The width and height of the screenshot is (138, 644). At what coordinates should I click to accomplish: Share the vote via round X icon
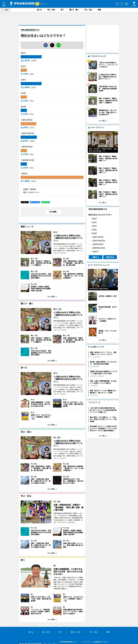click(52, 45)
